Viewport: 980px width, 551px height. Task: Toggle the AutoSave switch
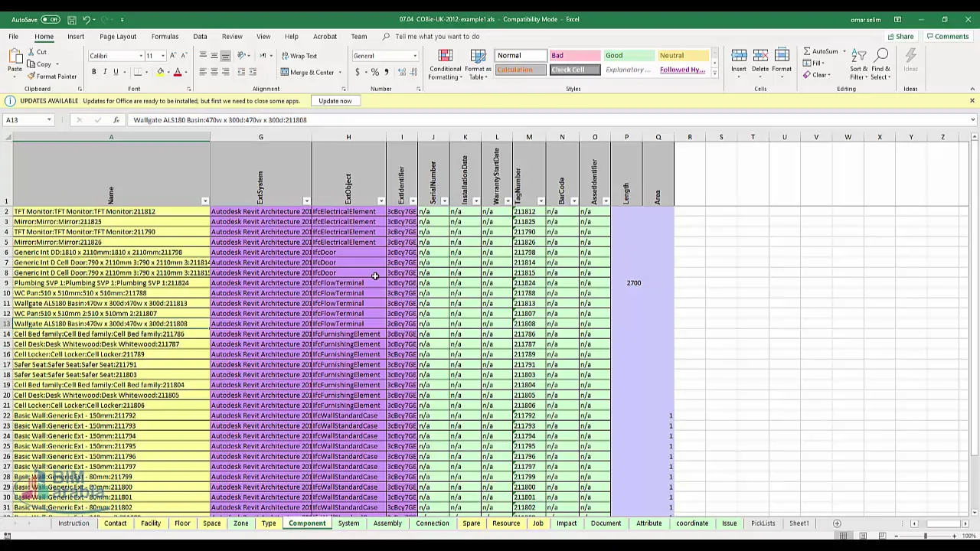[51, 19]
